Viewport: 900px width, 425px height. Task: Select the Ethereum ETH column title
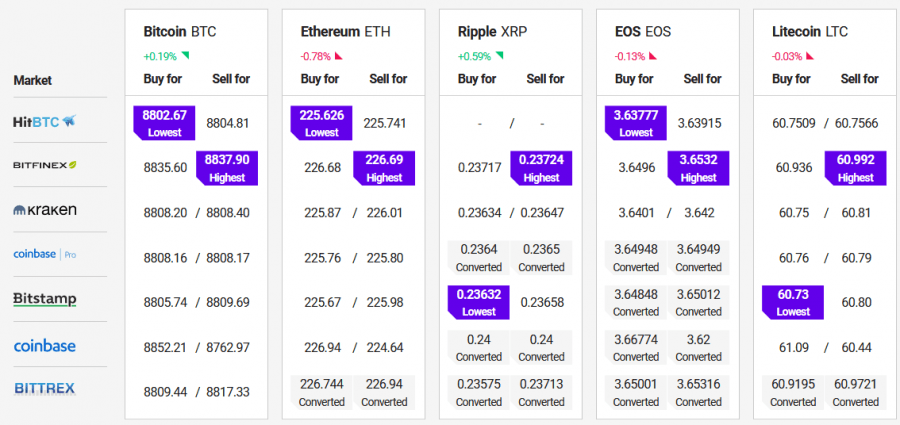coord(346,32)
